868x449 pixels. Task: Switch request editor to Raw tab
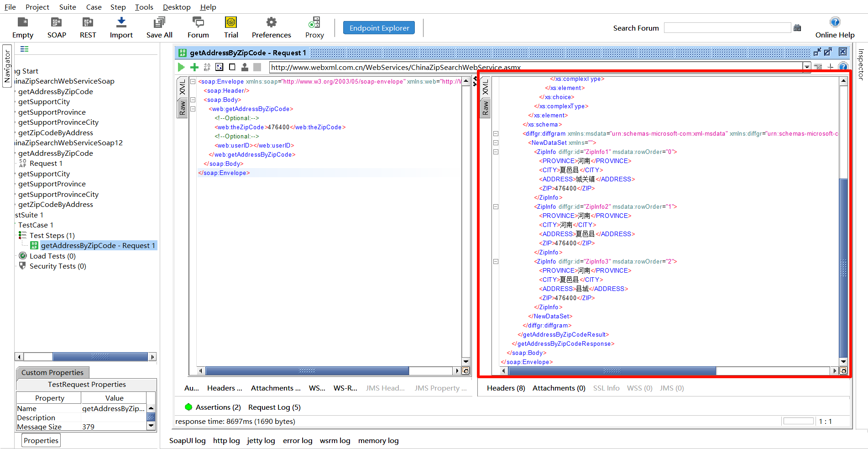click(x=182, y=108)
